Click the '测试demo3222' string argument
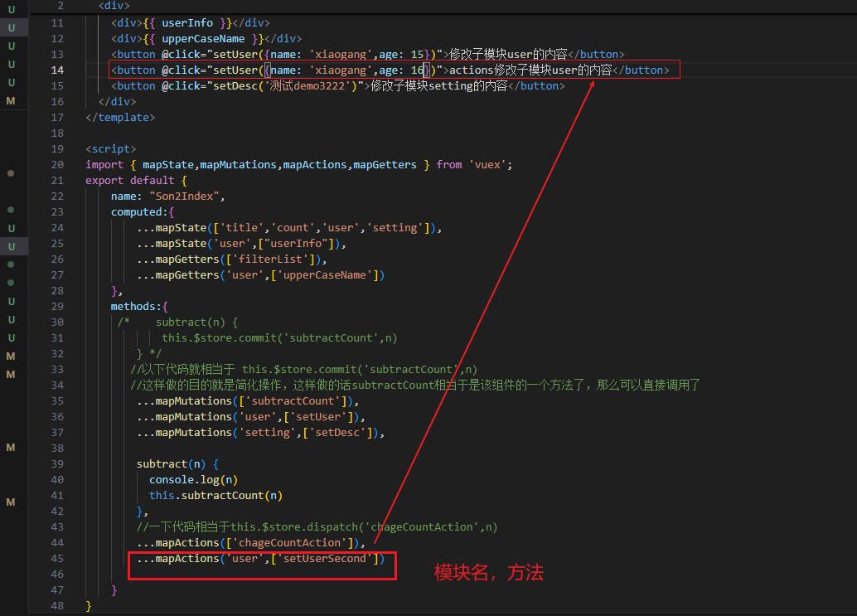 308,86
